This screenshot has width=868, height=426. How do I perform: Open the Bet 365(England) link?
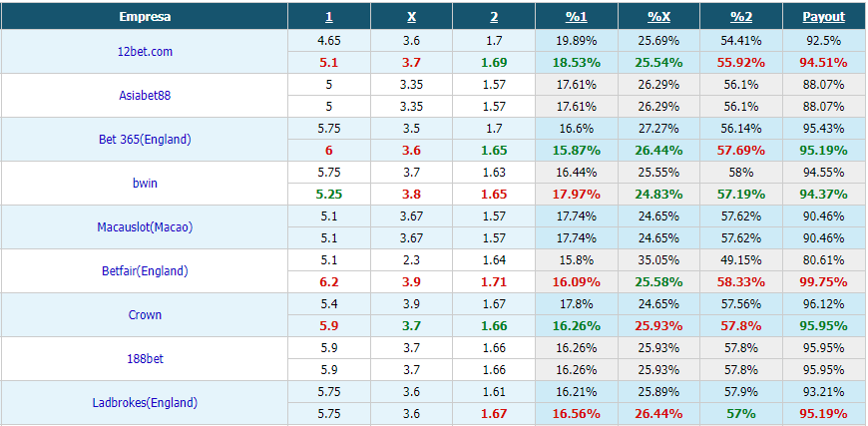coord(145,140)
